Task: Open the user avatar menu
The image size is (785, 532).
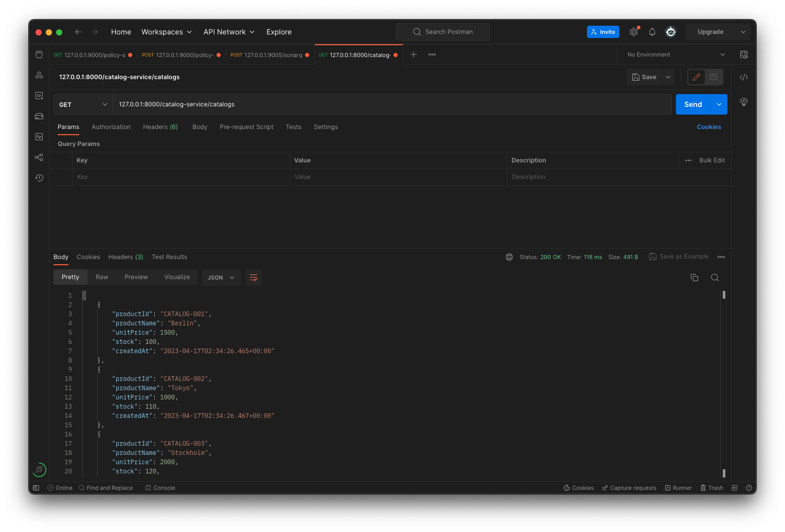Action: 671,32
